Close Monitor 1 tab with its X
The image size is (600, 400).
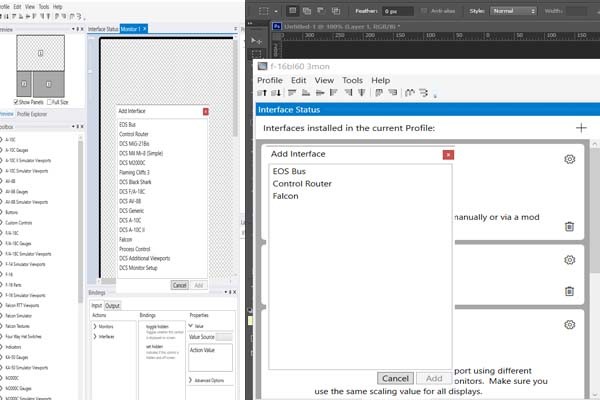click(x=145, y=29)
